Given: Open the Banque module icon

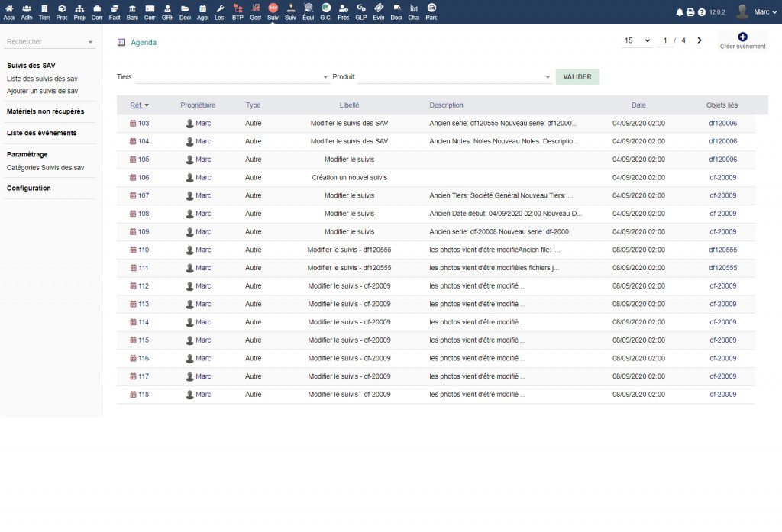Looking at the screenshot, I should click(x=132, y=11).
